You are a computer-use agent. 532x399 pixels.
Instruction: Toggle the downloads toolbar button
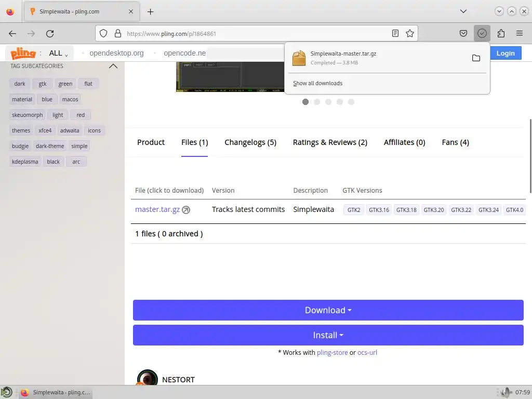[482, 33]
